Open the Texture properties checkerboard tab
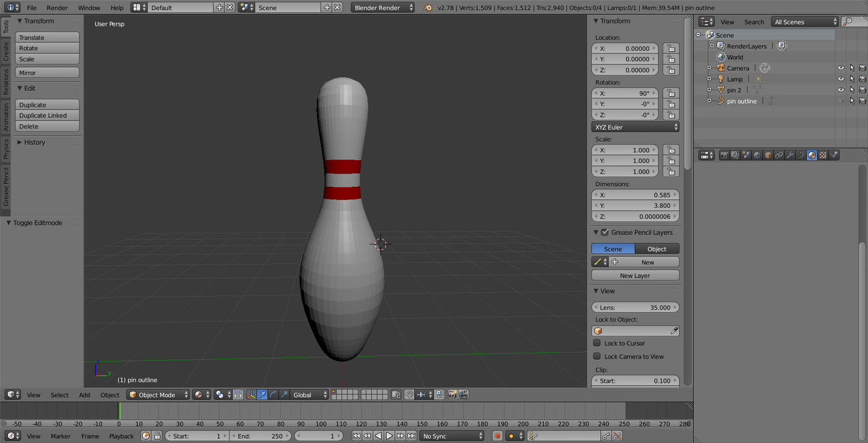The height and width of the screenshot is (443, 868). pos(823,155)
